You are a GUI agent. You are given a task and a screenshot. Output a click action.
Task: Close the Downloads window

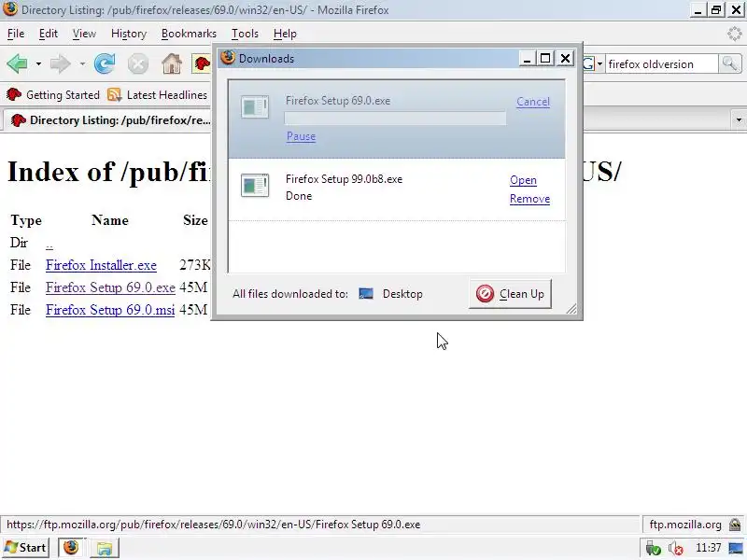point(565,59)
